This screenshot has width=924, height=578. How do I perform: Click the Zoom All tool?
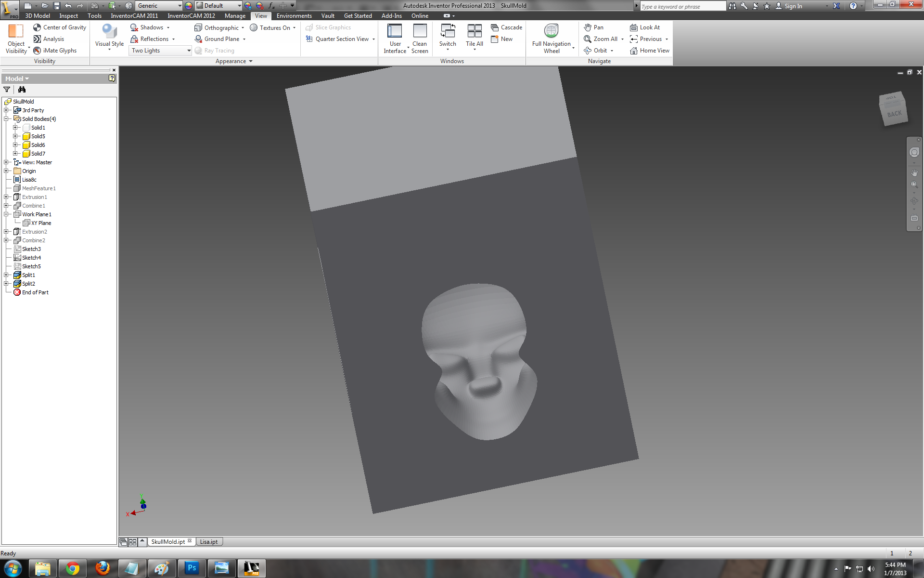[601, 39]
